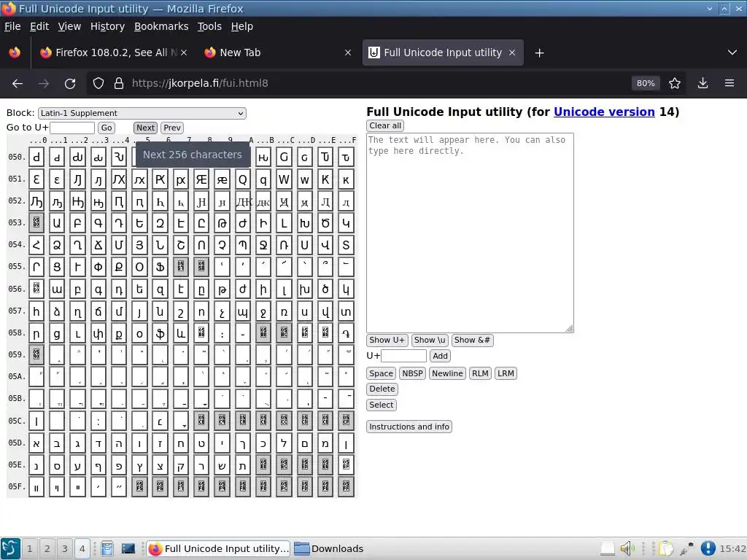
Task: Insert Hebrew Alef character from row 05D
Action: [36, 443]
